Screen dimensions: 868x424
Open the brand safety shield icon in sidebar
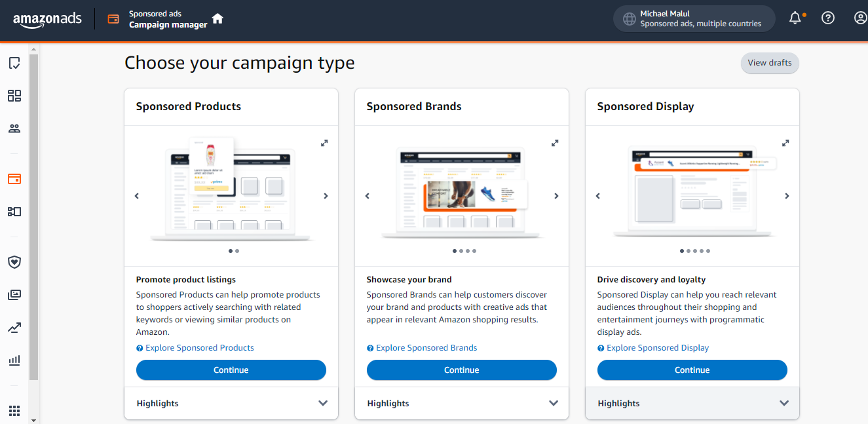click(14, 262)
